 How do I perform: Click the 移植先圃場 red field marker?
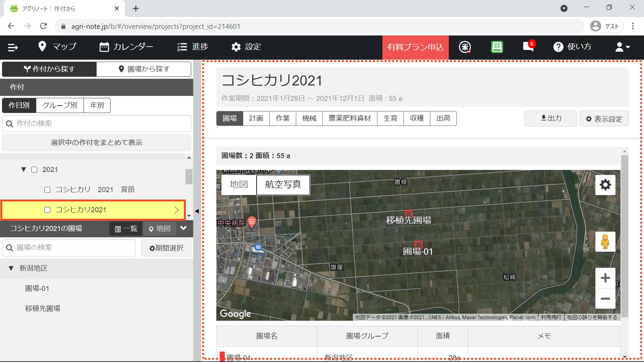pyautogui.click(x=409, y=213)
